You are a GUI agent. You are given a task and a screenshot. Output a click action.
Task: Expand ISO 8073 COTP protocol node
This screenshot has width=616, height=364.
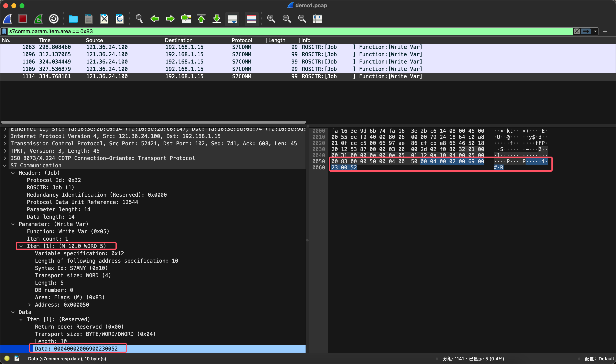(x=5, y=158)
